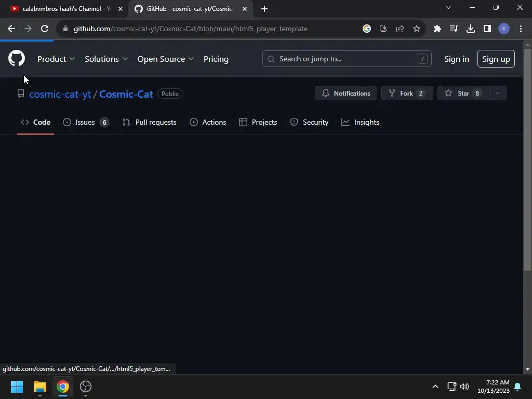Open Chrome downloads icon
532x399 pixels.
coord(470,29)
